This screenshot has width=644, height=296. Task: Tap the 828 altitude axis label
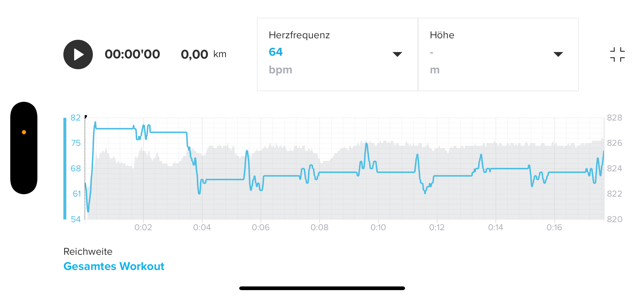pyautogui.click(x=614, y=118)
